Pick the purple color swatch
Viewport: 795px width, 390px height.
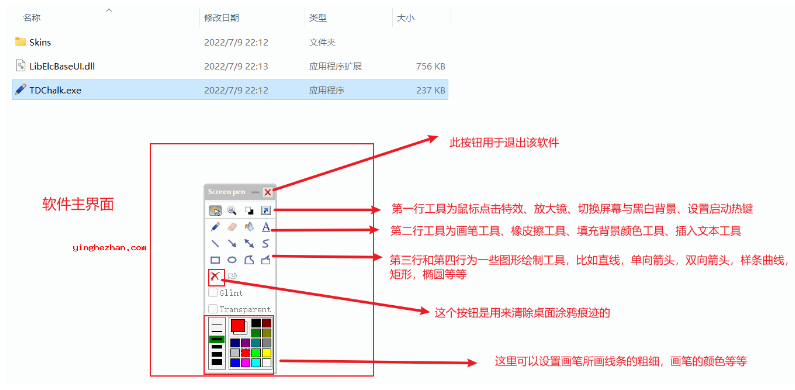(x=245, y=343)
